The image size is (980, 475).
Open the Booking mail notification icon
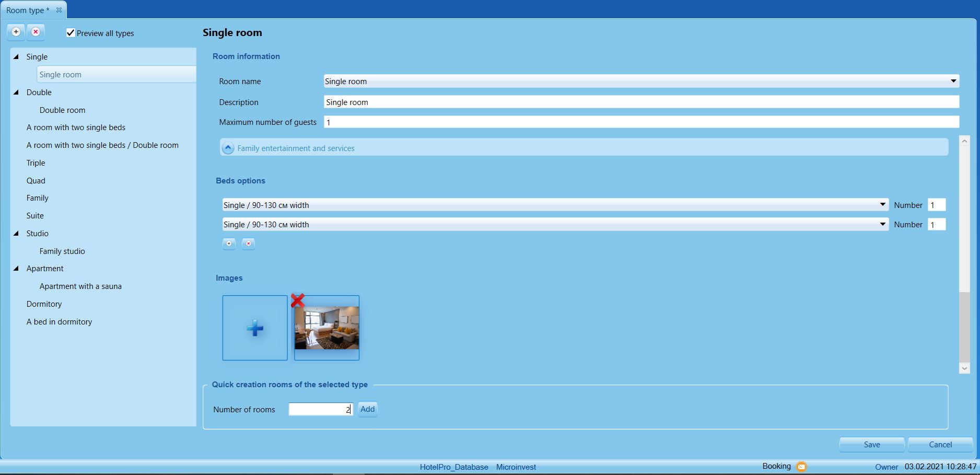click(x=801, y=467)
